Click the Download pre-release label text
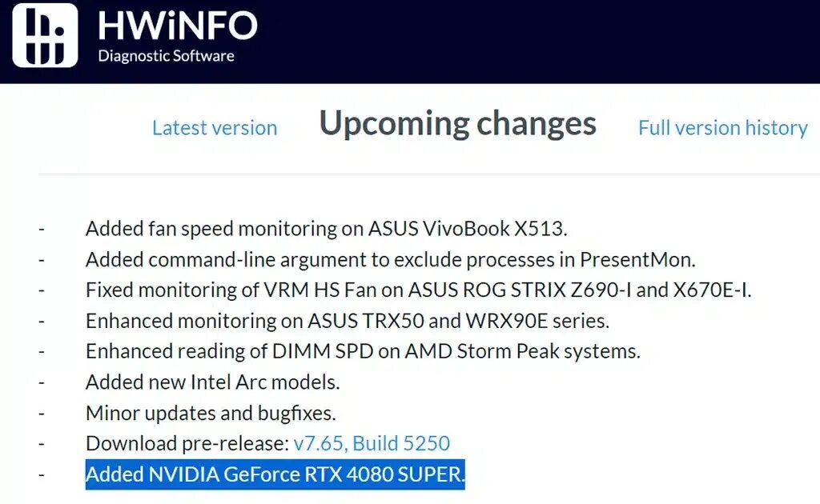Image resolution: width=820 pixels, height=504 pixels. coord(187,443)
